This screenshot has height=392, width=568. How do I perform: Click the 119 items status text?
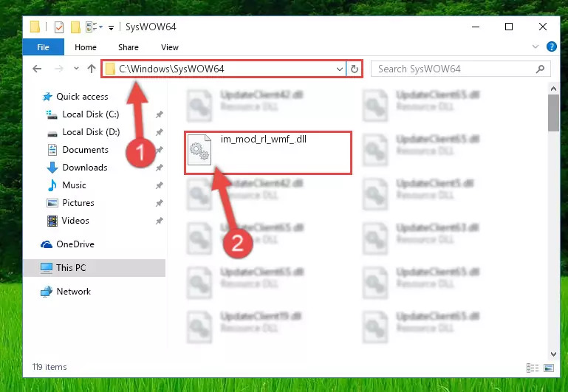click(49, 367)
